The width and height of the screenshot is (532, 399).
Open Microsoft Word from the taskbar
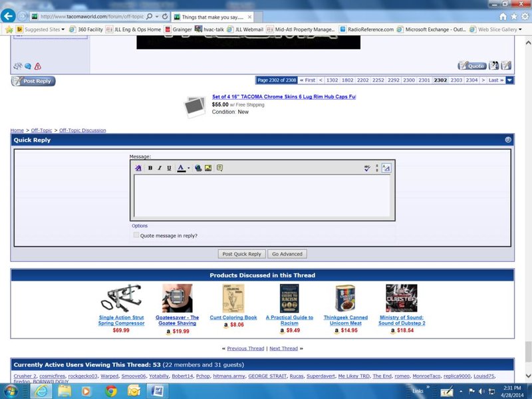[x=157, y=392]
